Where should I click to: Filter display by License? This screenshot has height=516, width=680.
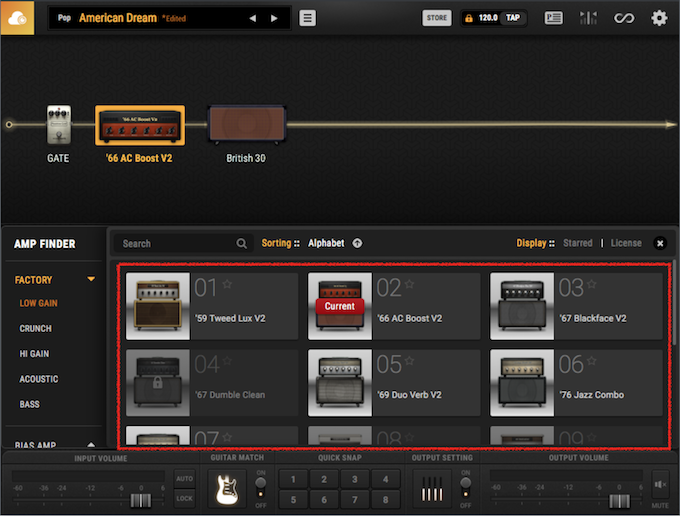click(626, 243)
